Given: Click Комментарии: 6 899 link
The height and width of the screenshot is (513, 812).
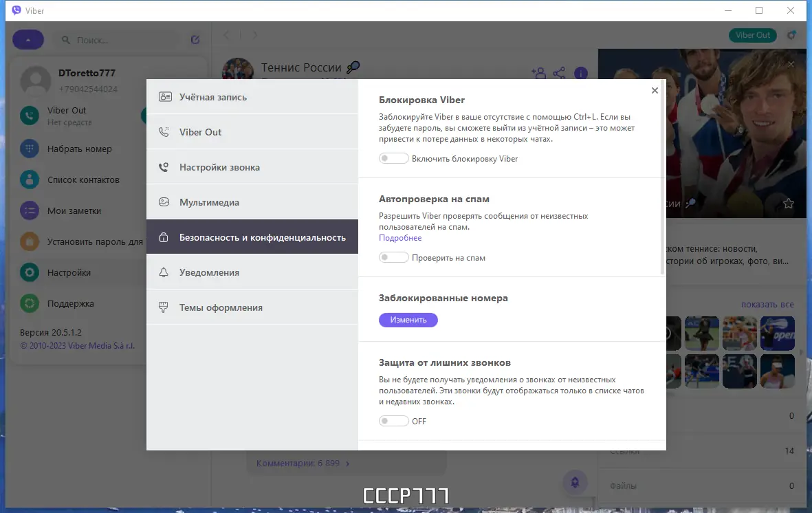Looking at the screenshot, I should pos(303,463).
